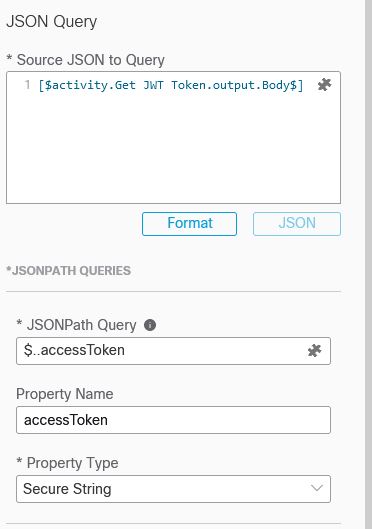372x529 pixels.
Task: Click the right-side vertical scrollbar
Action: pyautogui.click(x=368, y=264)
